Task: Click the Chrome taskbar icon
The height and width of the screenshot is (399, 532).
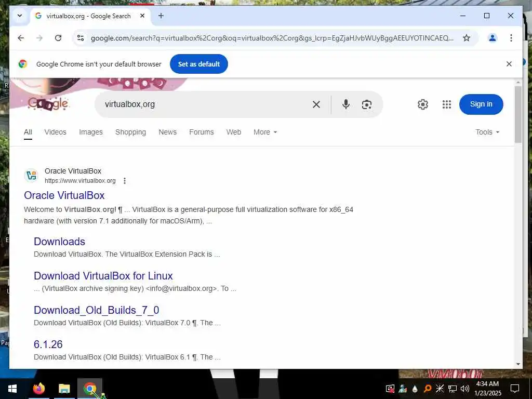Action: (x=90, y=389)
